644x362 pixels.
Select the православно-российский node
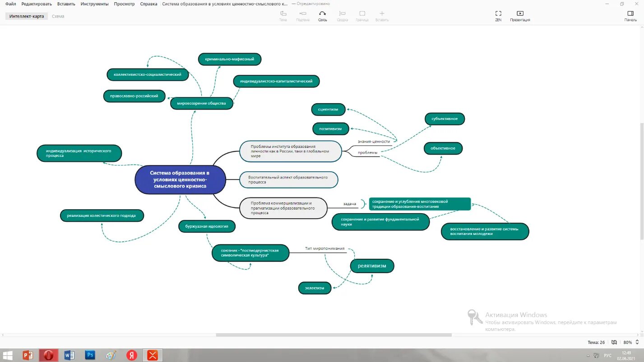134,96
